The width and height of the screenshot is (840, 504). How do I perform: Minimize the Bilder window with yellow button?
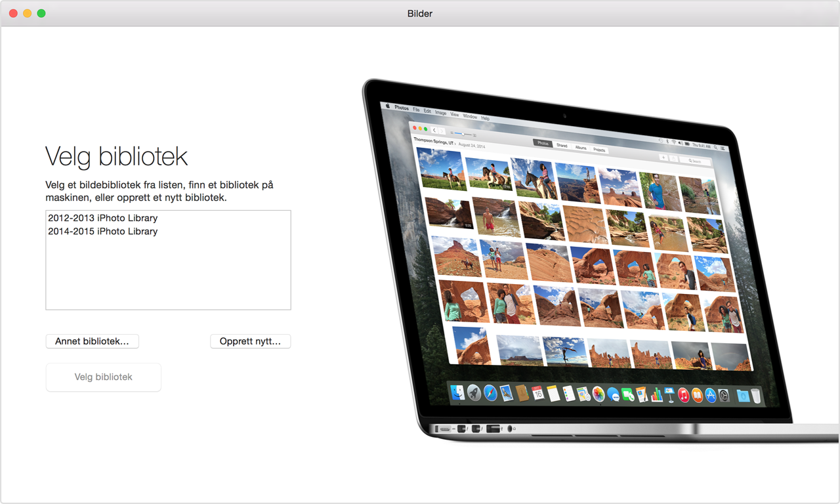coord(27,13)
